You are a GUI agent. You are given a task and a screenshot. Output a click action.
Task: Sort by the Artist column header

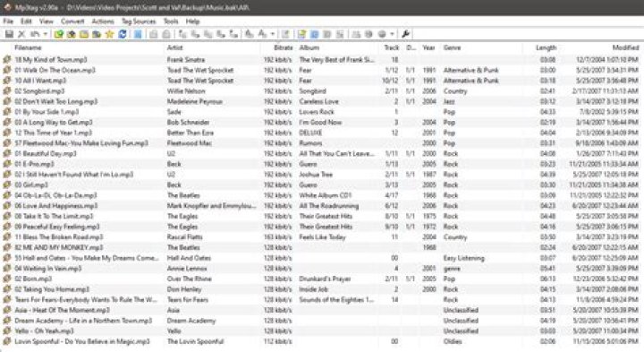(174, 47)
